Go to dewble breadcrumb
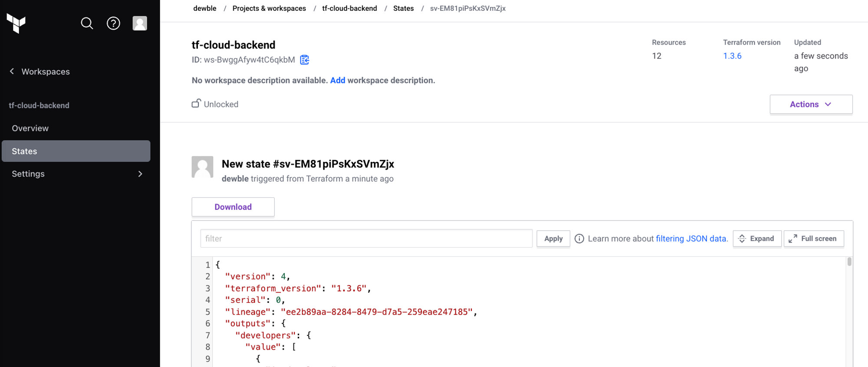 [x=205, y=8]
